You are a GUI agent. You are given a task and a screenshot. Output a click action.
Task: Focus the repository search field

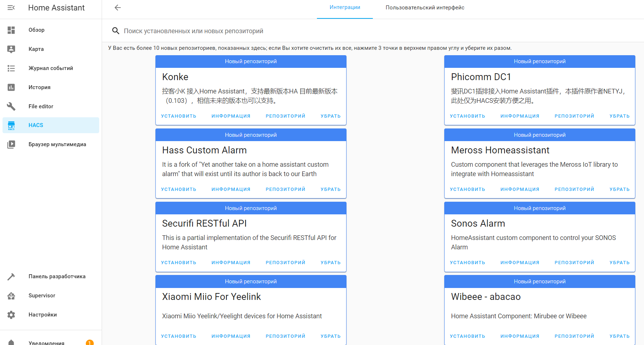(373, 31)
